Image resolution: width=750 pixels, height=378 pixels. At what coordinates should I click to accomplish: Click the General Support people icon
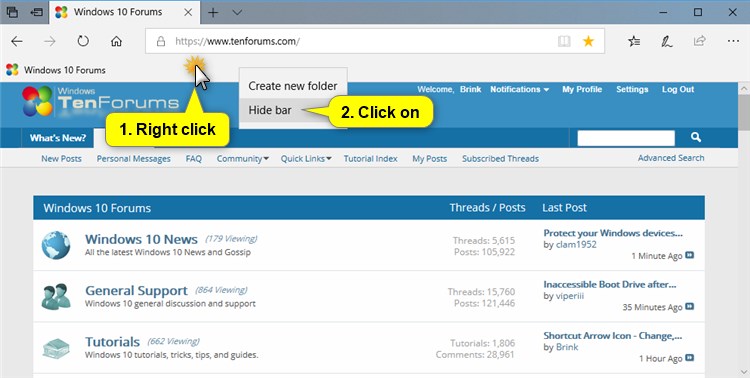pyautogui.click(x=55, y=297)
